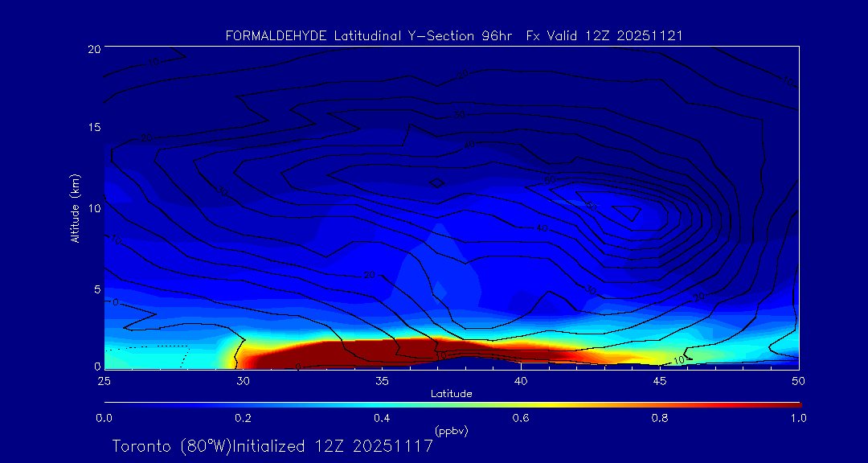868x463 pixels.
Task: Click the latitude axis tick label 35
Action: tap(382, 381)
